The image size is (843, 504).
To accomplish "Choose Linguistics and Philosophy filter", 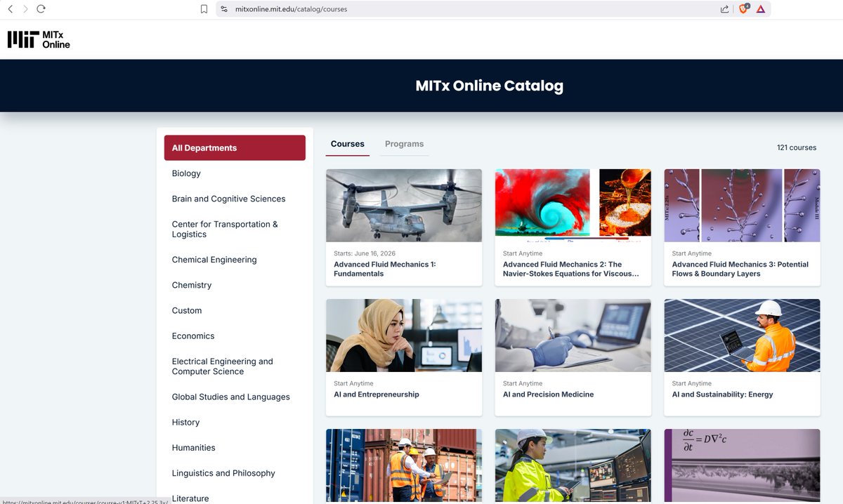I will coord(223,473).
